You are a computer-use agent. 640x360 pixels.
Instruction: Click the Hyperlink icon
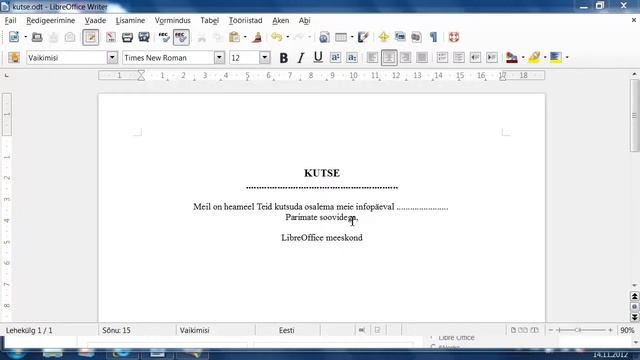[x=324, y=37]
